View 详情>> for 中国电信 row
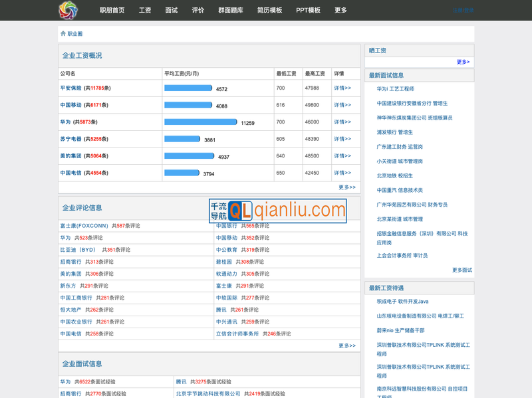 [x=342, y=173]
